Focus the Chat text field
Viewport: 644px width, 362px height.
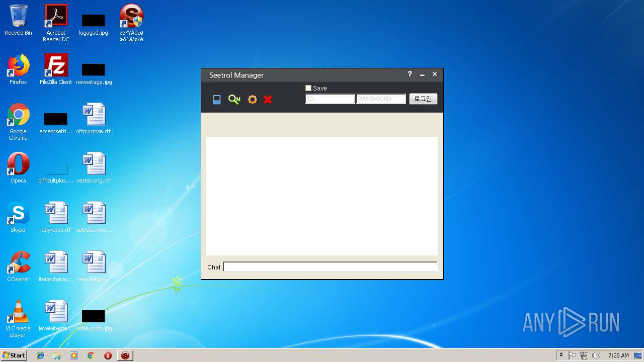[330, 267]
